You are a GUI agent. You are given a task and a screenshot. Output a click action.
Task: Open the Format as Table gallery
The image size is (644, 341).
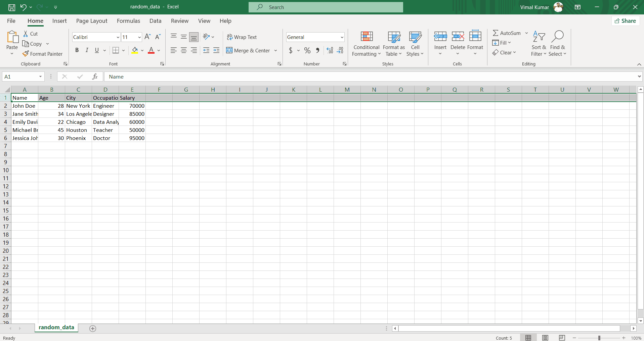pyautogui.click(x=394, y=44)
